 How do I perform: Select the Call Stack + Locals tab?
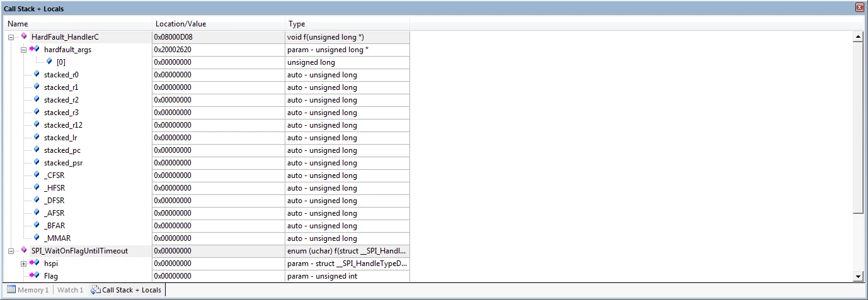click(127, 290)
